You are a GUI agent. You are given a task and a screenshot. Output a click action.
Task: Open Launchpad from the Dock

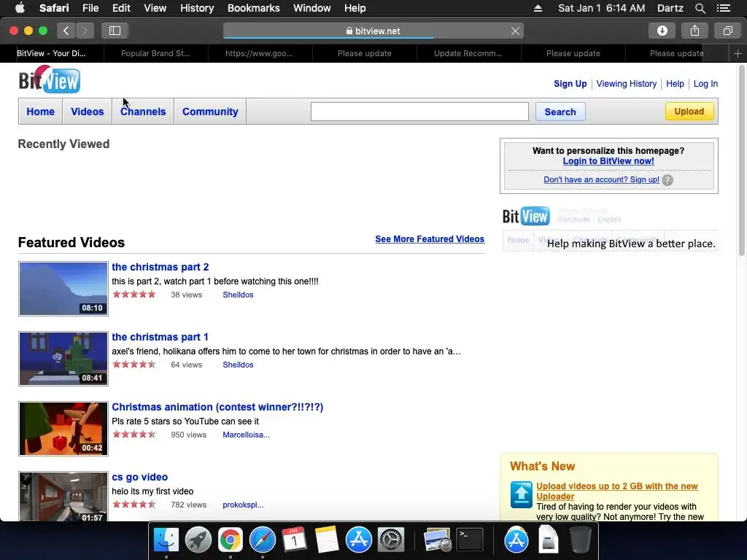click(198, 540)
